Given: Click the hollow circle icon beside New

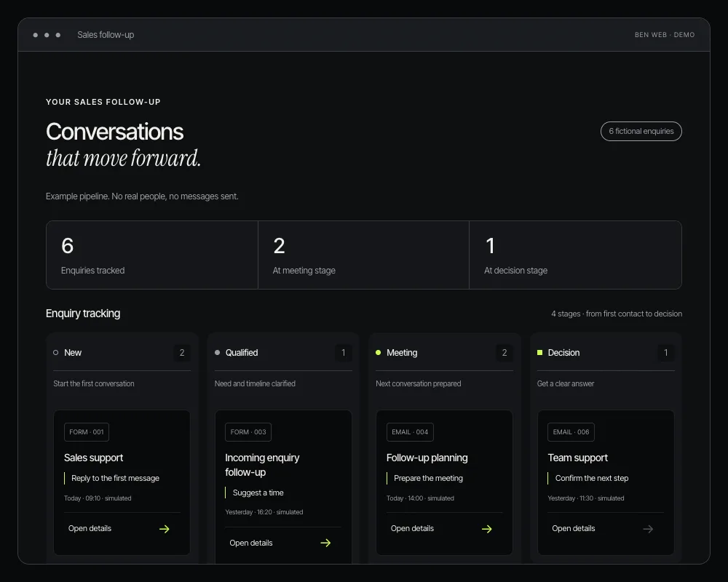Looking at the screenshot, I should click(x=56, y=353).
